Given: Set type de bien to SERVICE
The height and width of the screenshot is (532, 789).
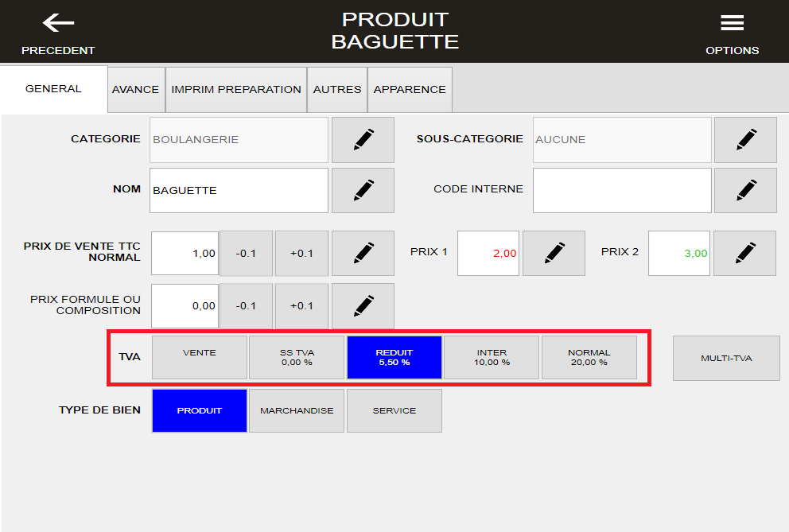Looking at the screenshot, I should (394, 410).
